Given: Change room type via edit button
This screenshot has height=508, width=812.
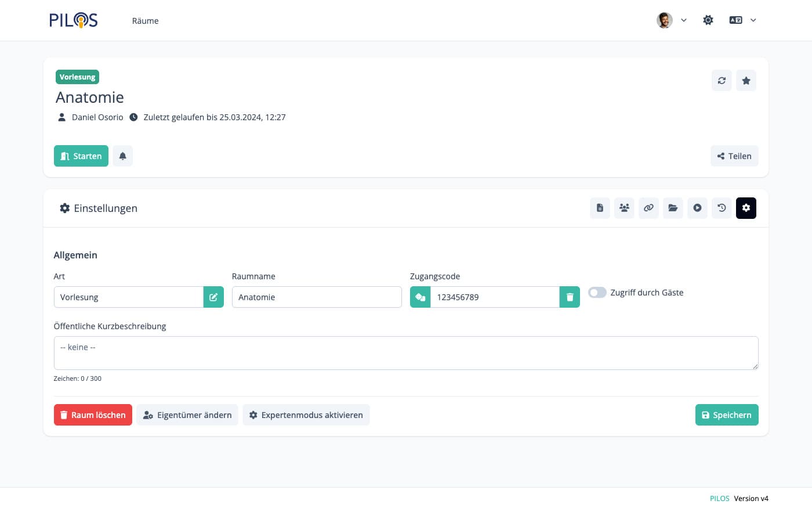Looking at the screenshot, I should [213, 297].
